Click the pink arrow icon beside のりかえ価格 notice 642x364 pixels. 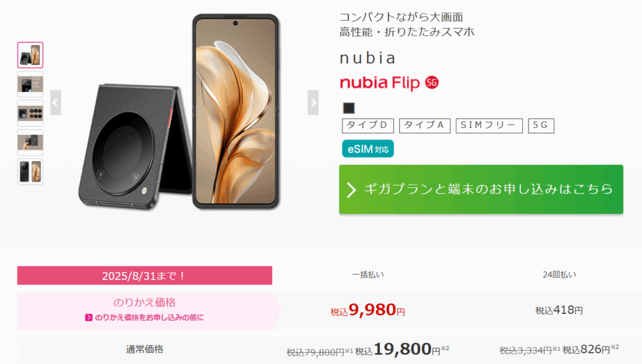click(x=89, y=318)
